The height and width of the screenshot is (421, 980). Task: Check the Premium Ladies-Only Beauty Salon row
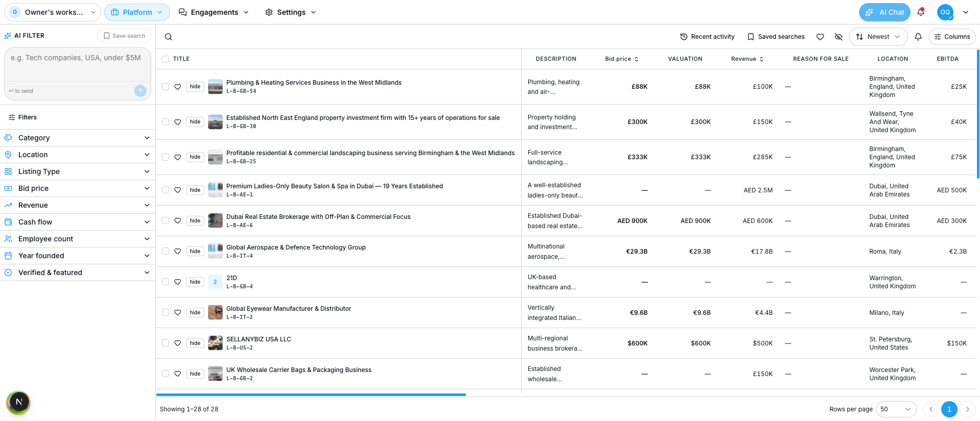pos(165,190)
